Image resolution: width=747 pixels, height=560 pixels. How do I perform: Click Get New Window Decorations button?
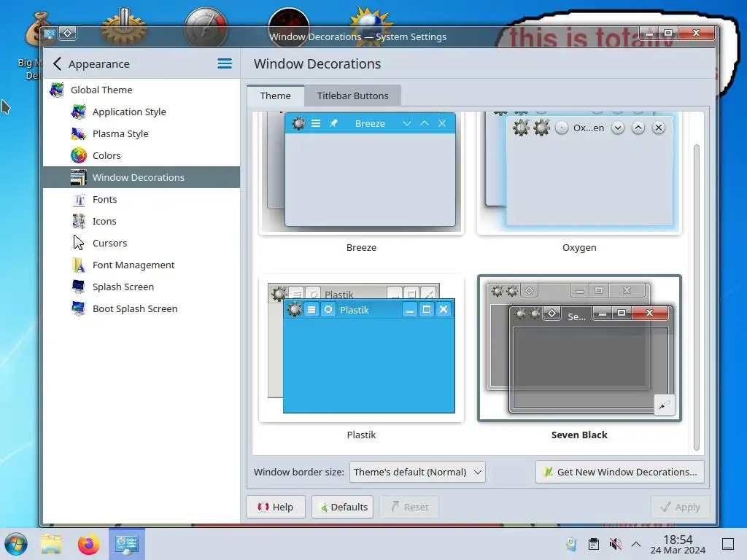[620, 472]
